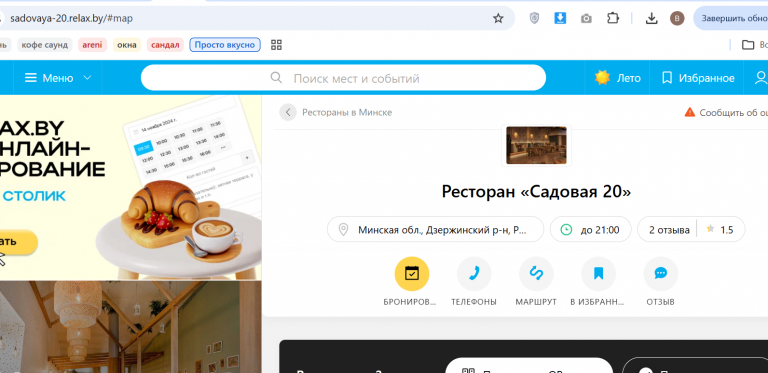This screenshot has height=373, width=768.
Task: Click the magnifier search icon
Action: (276, 78)
